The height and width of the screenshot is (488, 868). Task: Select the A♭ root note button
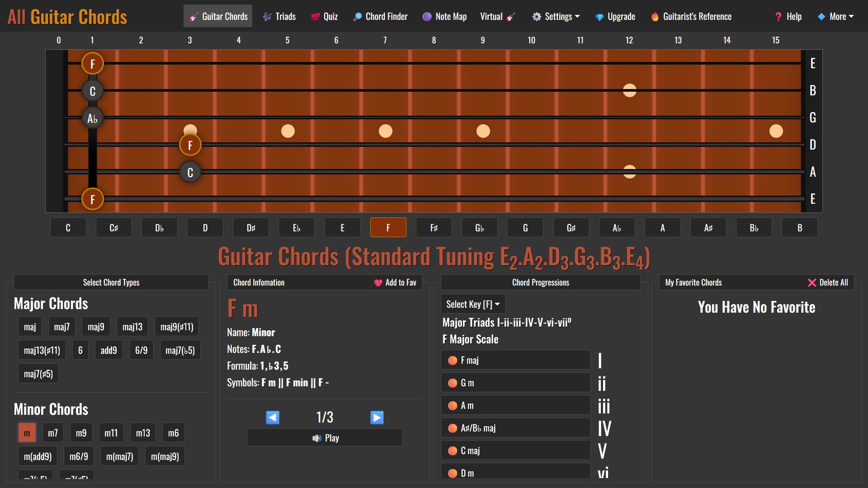pos(617,228)
